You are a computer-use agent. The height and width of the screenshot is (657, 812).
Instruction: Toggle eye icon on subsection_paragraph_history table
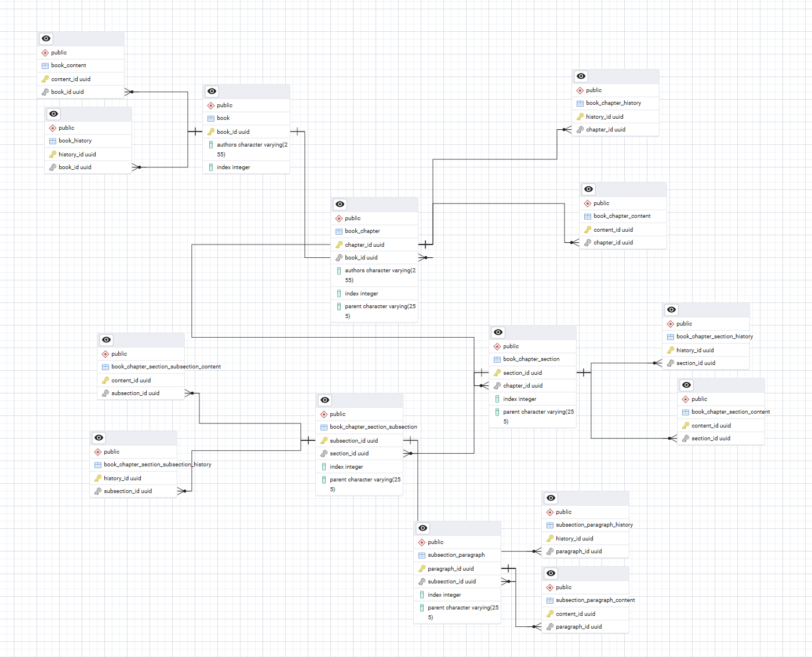[x=551, y=498]
